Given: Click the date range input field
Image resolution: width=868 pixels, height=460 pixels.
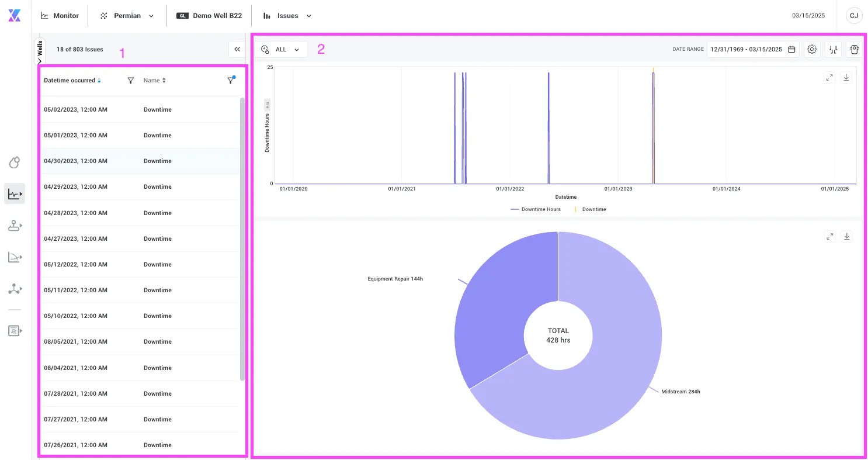Looking at the screenshot, I should 752,50.
